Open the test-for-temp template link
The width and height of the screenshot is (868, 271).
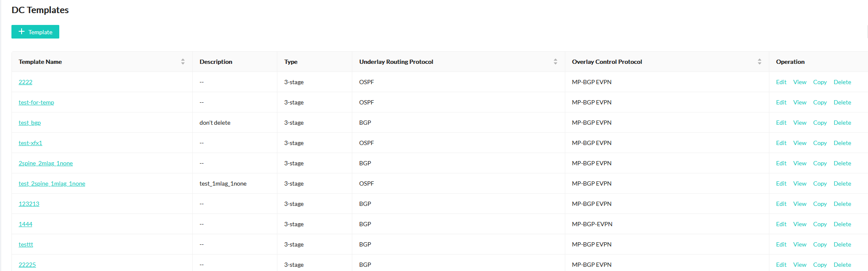36,102
